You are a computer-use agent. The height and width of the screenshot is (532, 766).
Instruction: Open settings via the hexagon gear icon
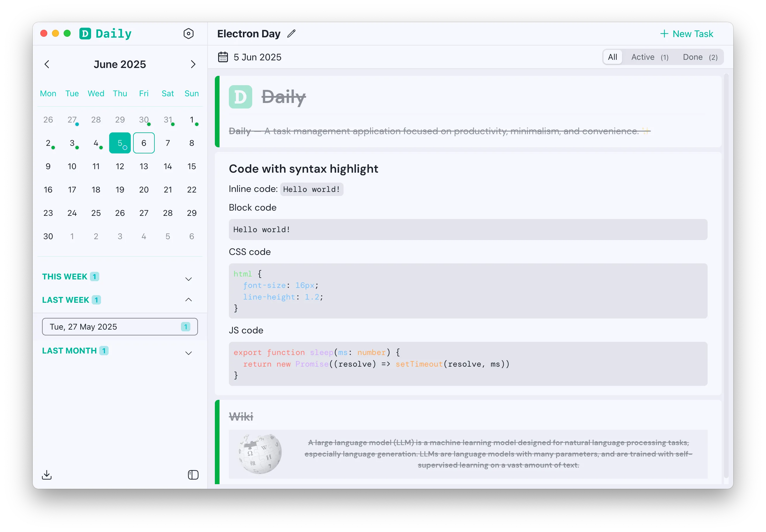[189, 34]
